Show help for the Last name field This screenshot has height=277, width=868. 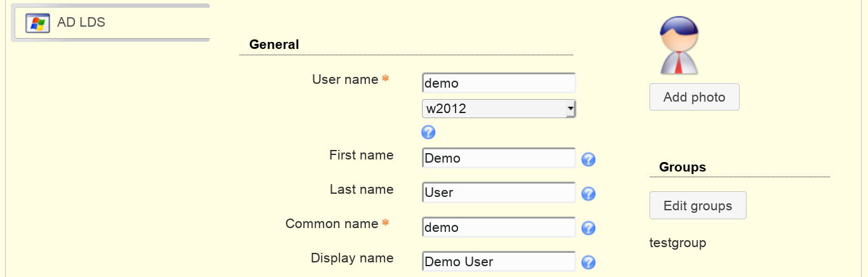(x=588, y=194)
